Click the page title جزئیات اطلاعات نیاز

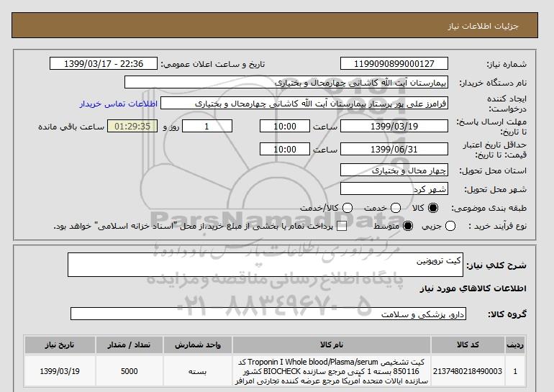(483, 26)
